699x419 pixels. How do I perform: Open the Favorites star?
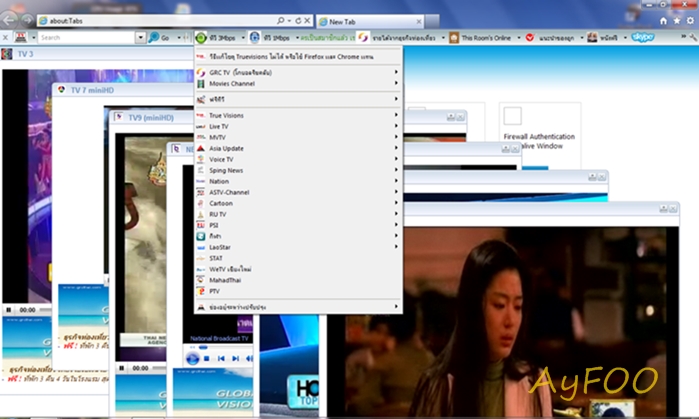(677, 21)
